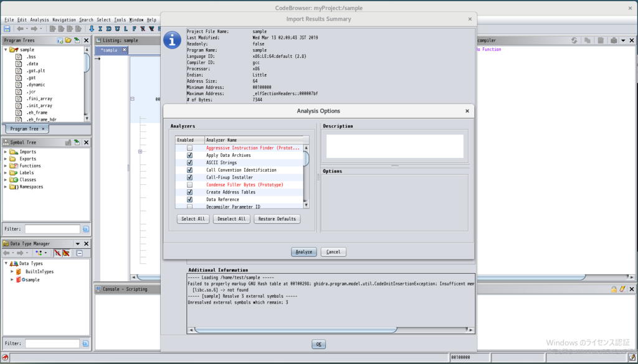
Task: Click the filter options icon in Symbol Tree
Action: point(86,229)
